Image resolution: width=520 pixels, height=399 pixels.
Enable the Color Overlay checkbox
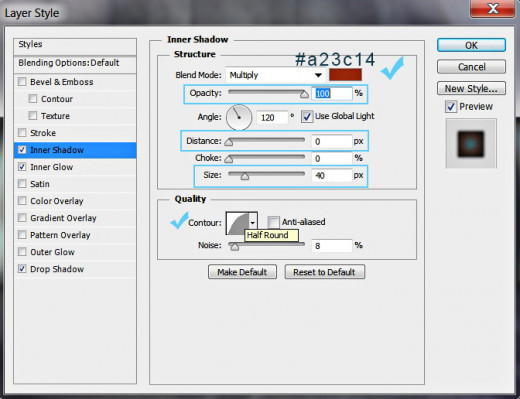(x=22, y=201)
